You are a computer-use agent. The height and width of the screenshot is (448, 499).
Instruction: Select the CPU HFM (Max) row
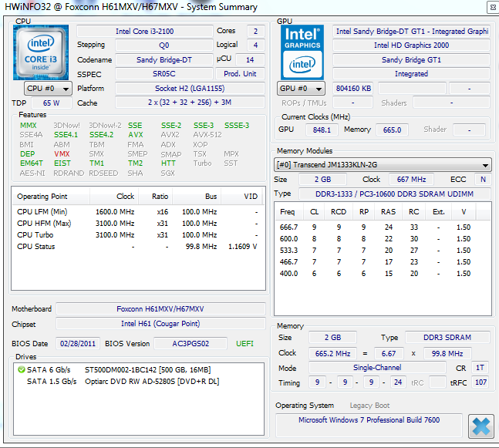[x=138, y=224]
